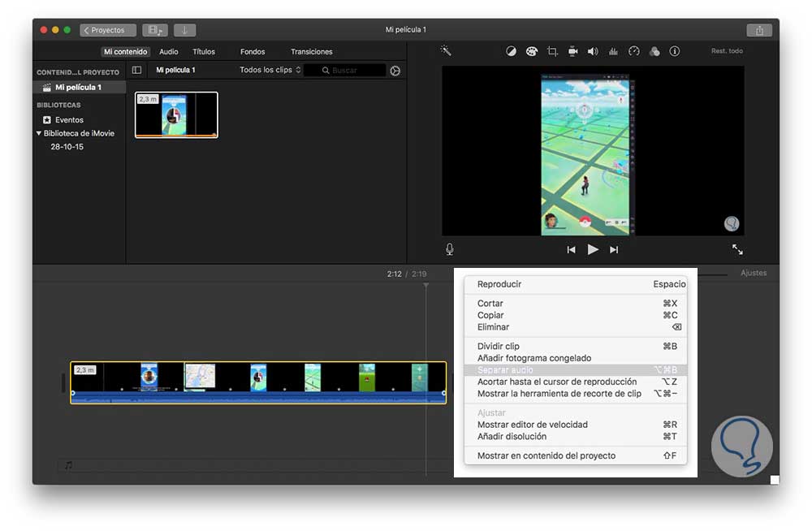Click the Buscar search field
812x531 pixels.
coord(345,71)
